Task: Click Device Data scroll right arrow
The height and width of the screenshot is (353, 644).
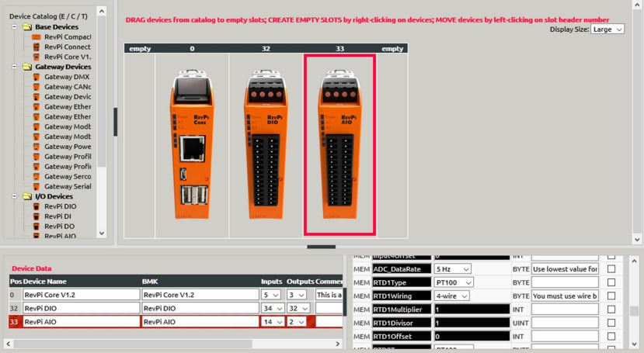Action: pyautogui.click(x=338, y=344)
